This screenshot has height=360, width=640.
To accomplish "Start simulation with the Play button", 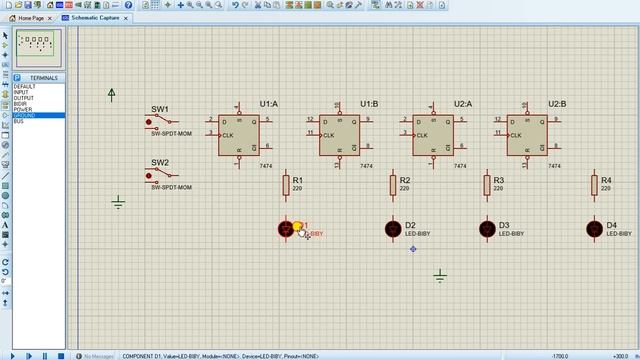I will tap(12, 356).
